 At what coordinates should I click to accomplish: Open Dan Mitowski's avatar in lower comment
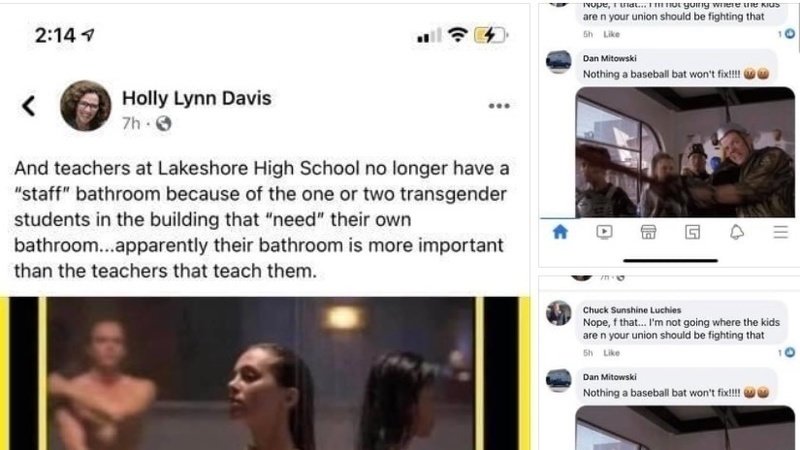coord(559,380)
